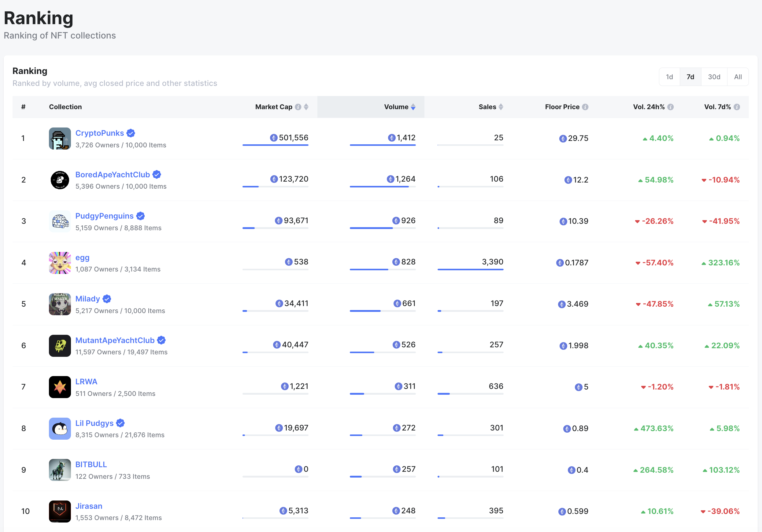
Task: Select the All time range tab
Action: click(x=738, y=77)
